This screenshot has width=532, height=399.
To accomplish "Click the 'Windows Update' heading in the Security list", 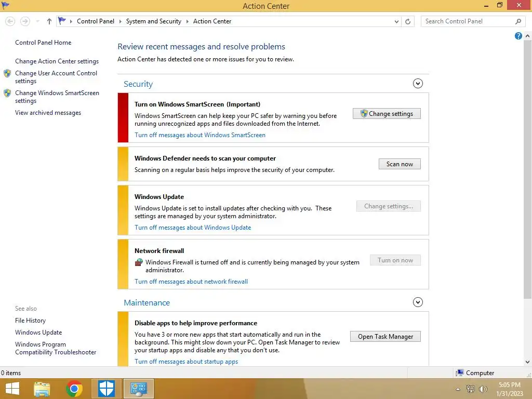I will (x=159, y=197).
